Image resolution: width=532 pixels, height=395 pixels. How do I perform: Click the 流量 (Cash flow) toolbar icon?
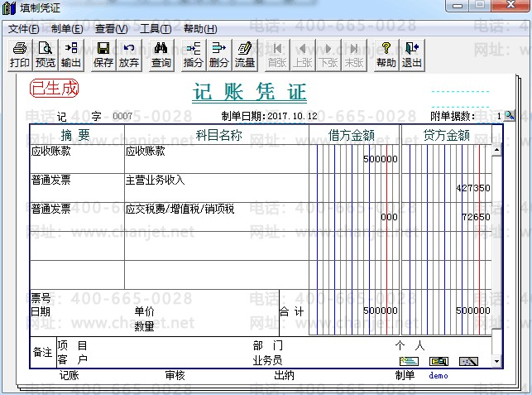[245, 55]
